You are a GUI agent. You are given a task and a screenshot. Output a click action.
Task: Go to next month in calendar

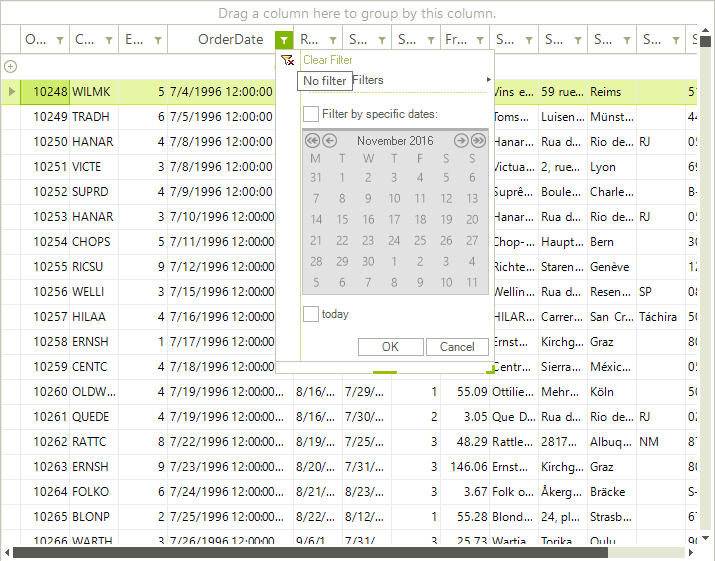461,141
